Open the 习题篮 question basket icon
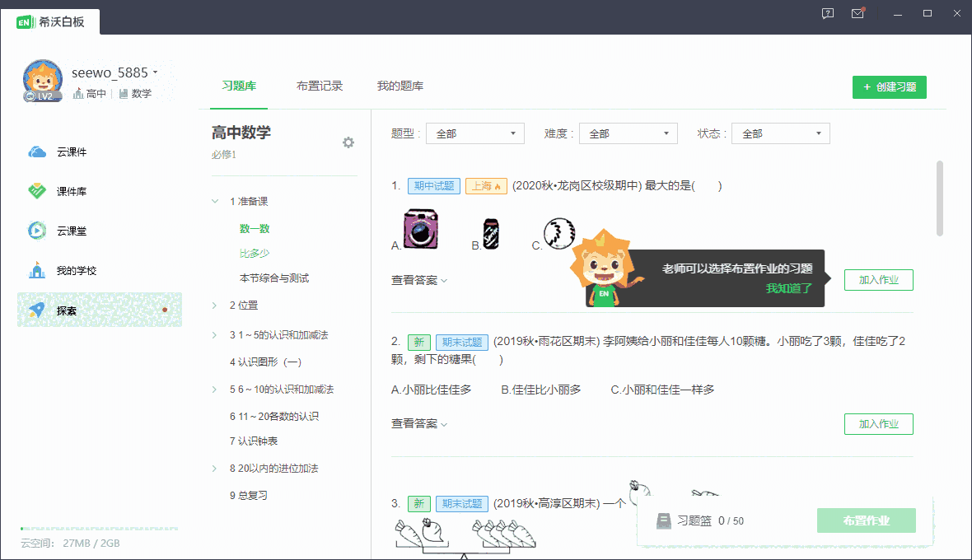The width and height of the screenshot is (972, 560). click(x=664, y=520)
